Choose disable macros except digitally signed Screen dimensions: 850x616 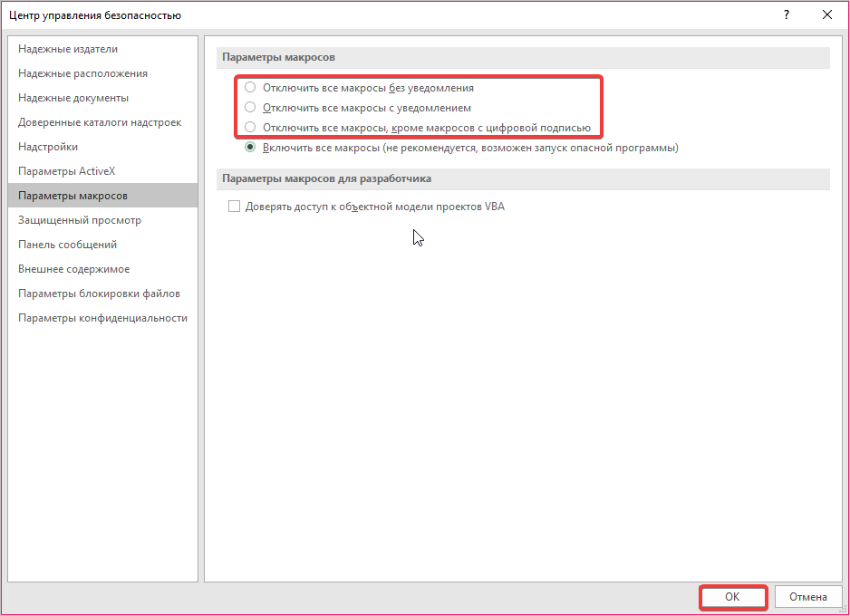tap(251, 128)
